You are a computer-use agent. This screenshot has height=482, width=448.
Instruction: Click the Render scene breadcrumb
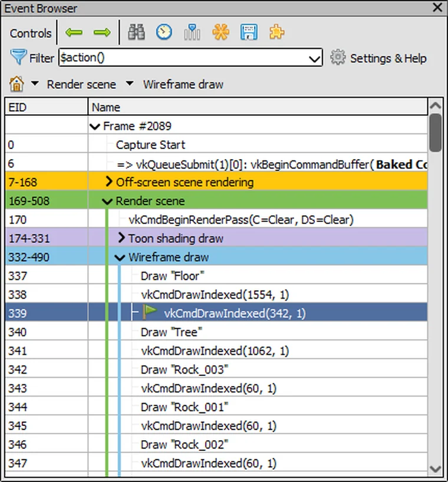(x=81, y=84)
